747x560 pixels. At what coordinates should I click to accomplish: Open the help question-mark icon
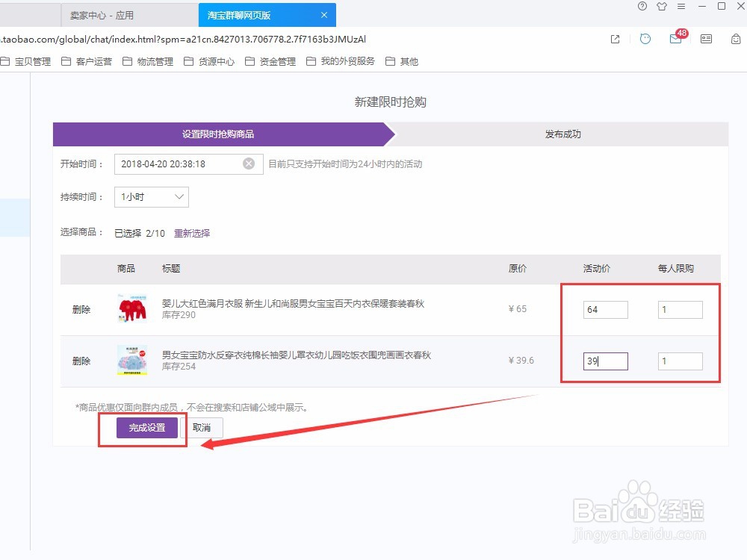(x=642, y=7)
